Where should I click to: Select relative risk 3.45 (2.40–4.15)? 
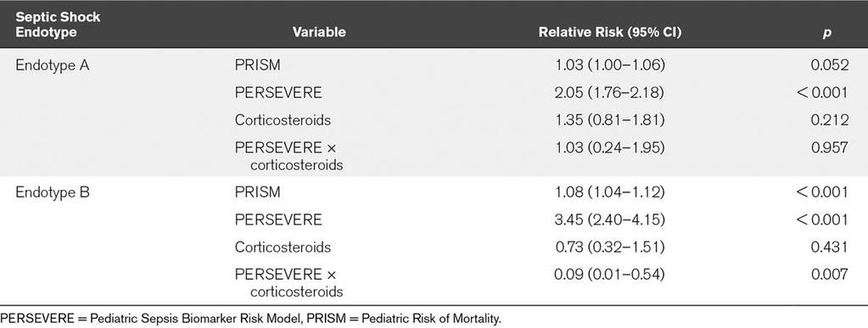[x=610, y=220]
